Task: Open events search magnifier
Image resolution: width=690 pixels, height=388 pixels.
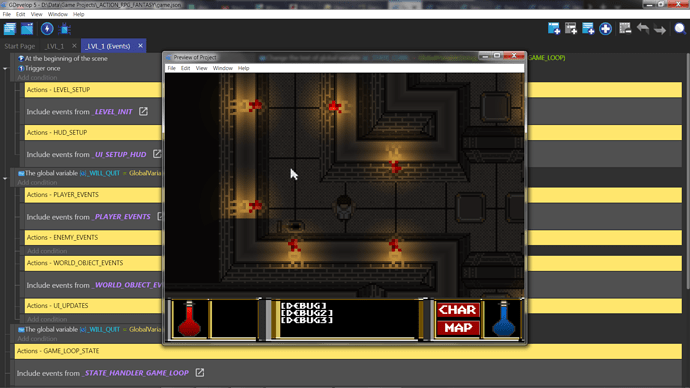Action: point(680,29)
